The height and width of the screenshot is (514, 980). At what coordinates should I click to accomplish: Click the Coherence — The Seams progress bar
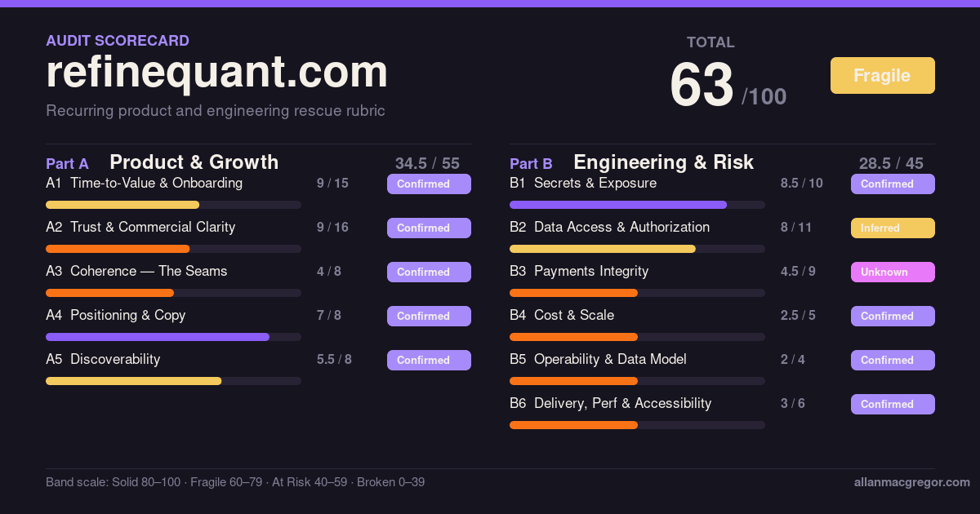[x=173, y=293]
